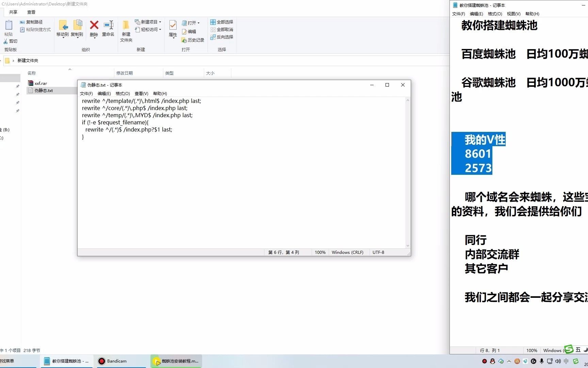The width and height of the screenshot is (588, 368).
Task: Click the Rename (重命名) icon
Action: point(108,25)
